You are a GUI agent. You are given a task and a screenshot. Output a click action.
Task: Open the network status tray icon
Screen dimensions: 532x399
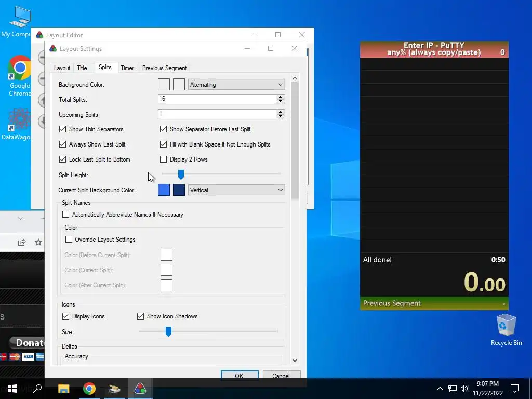(453, 389)
